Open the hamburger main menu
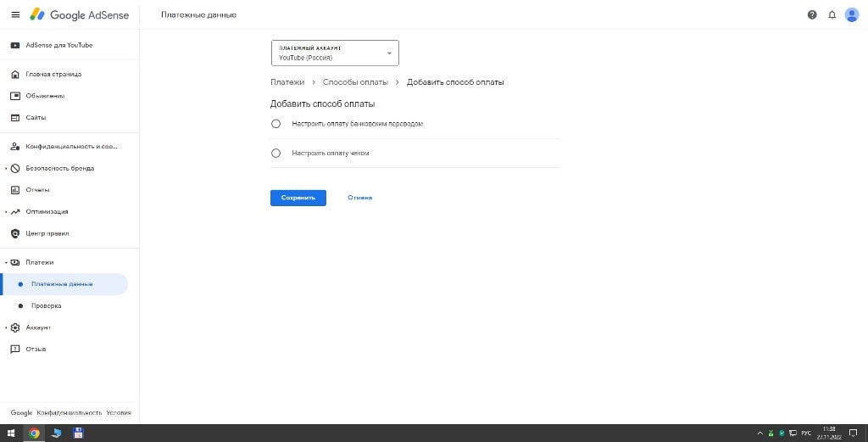 [14, 15]
